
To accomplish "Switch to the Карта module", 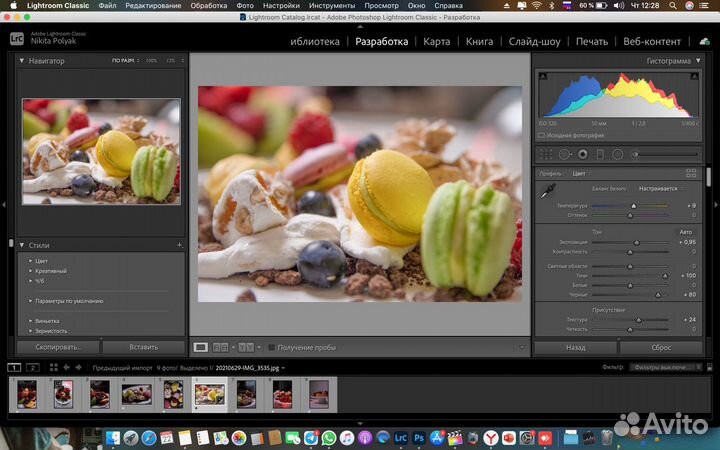I will pos(437,41).
